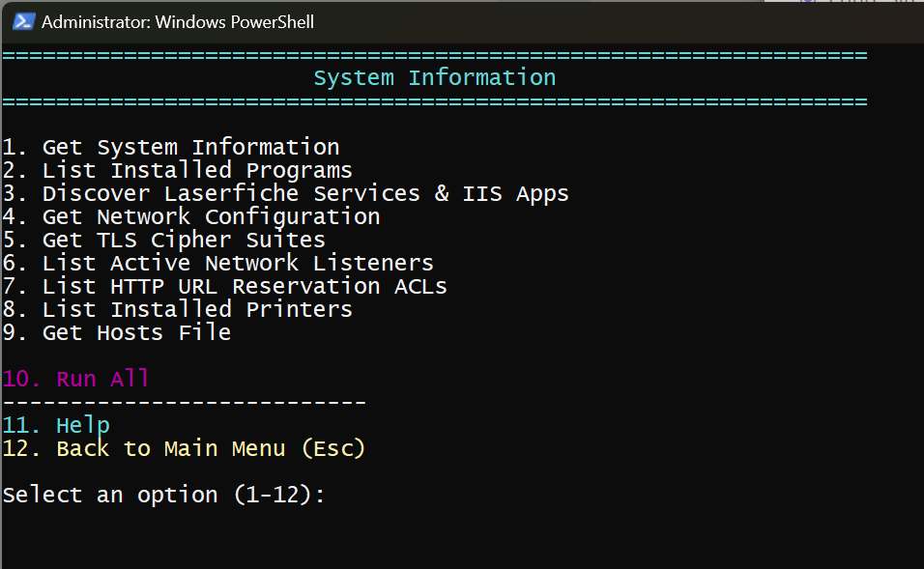Open the cyan Help option

(x=56, y=425)
